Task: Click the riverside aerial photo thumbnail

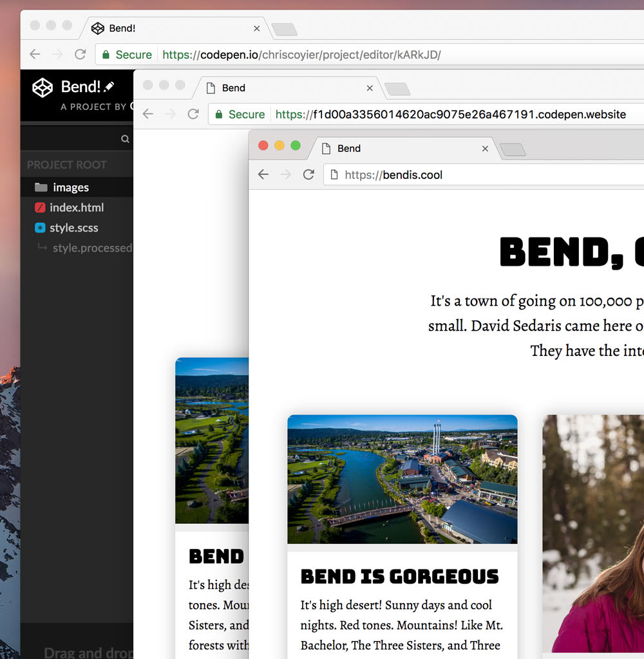Action: pyautogui.click(x=402, y=479)
